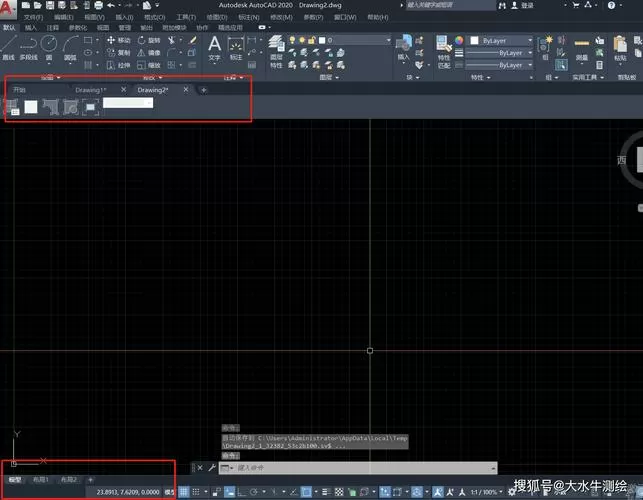Click the Match Properties icon
The width and height of the screenshot is (643, 500).
(x=444, y=52)
